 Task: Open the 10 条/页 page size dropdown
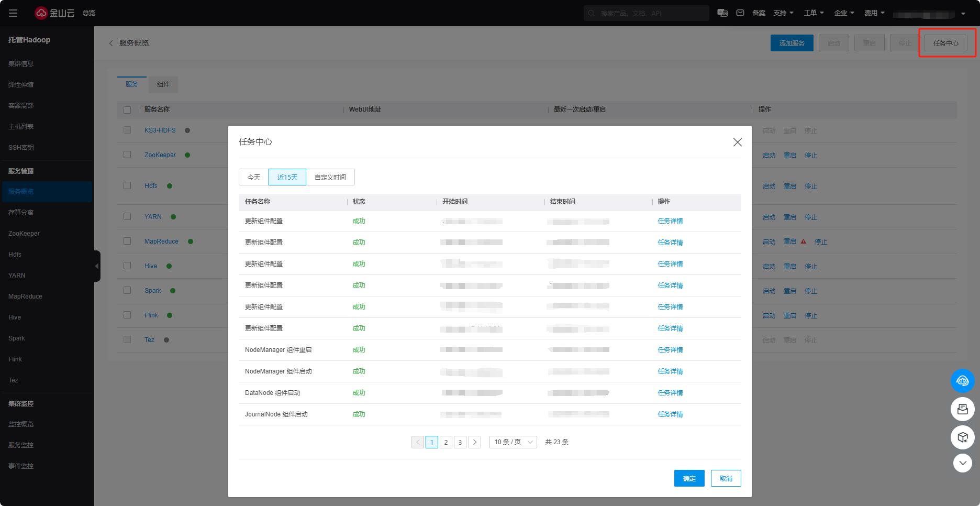pyautogui.click(x=513, y=442)
